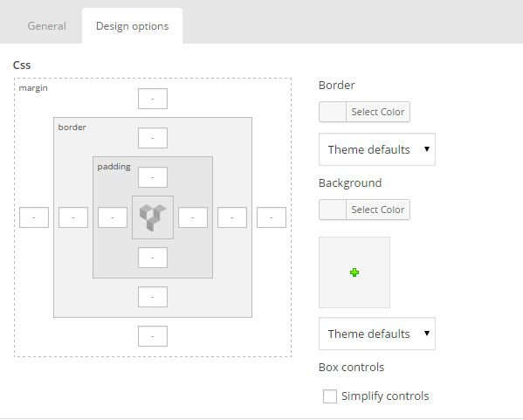The image size is (523, 420).
Task: Click the padding top input field
Action: click(x=153, y=177)
